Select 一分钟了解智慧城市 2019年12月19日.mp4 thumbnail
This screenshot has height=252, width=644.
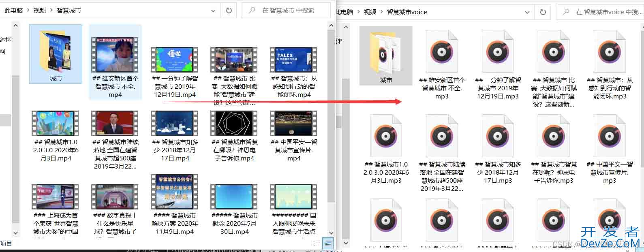175,60
